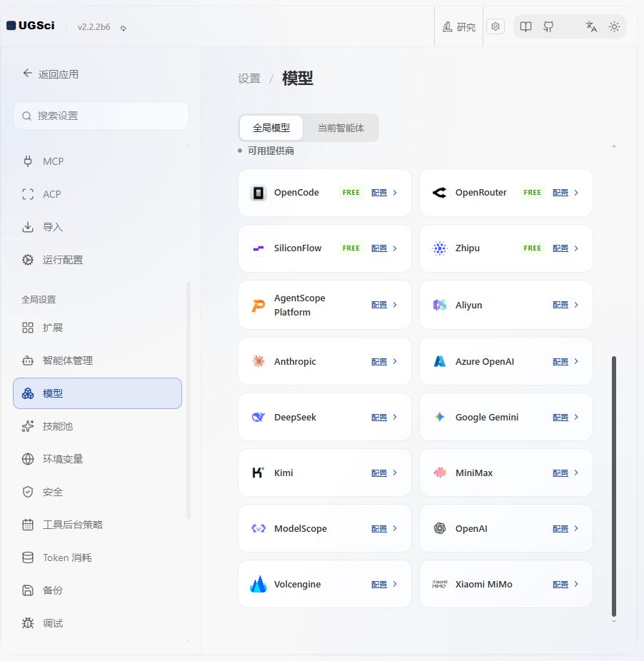Select the 全局模型 tab
This screenshot has width=644, height=661.
click(271, 128)
